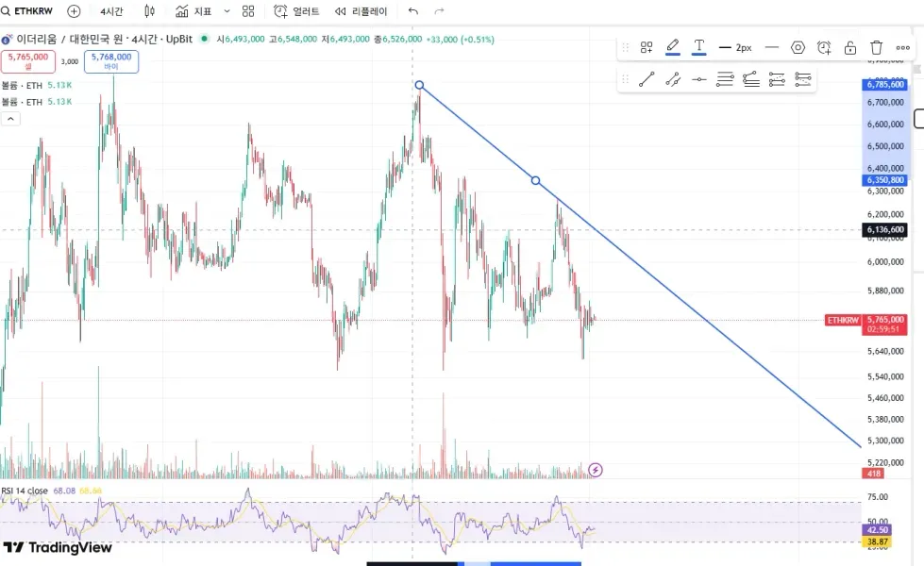
Task: Open drawing templates in the floating toolbar
Action: pos(647,47)
